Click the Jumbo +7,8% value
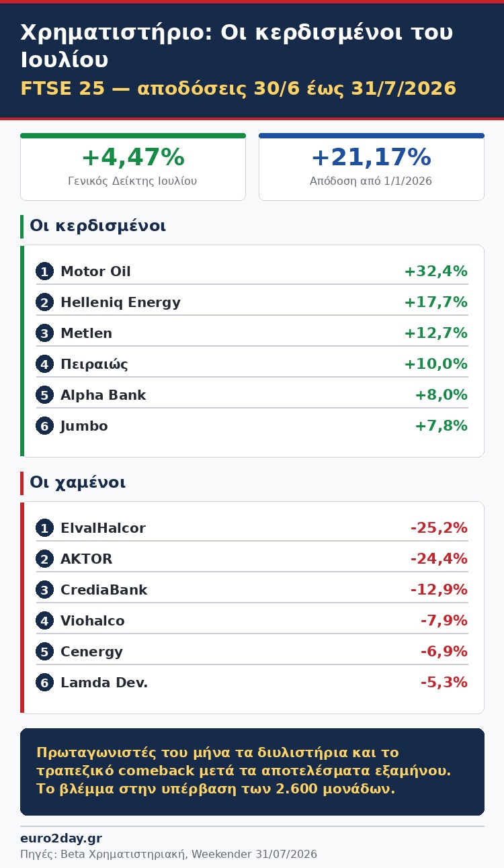The width and height of the screenshot is (504, 868). click(441, 426)
